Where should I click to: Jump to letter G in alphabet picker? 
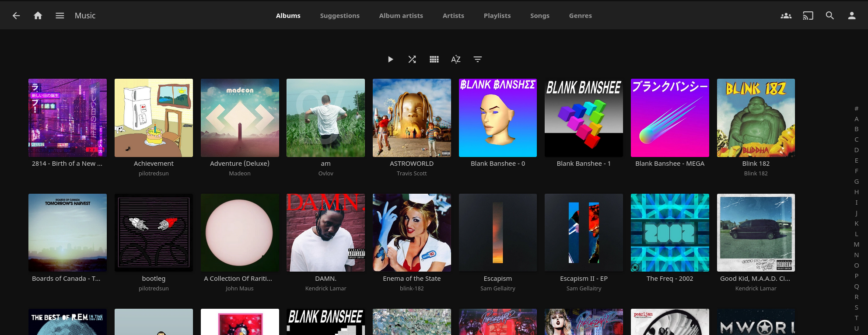click(857, 181)
